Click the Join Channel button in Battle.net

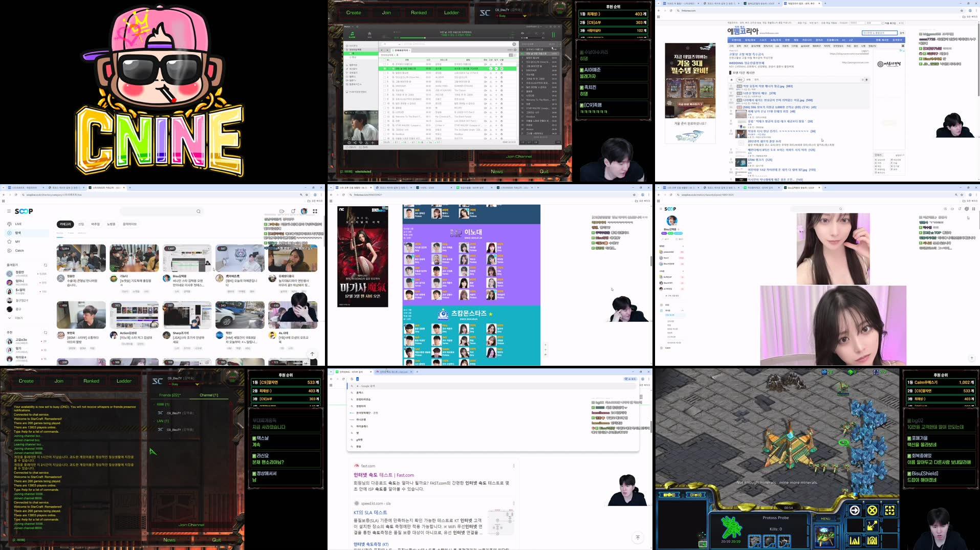(x=518, y=157)
